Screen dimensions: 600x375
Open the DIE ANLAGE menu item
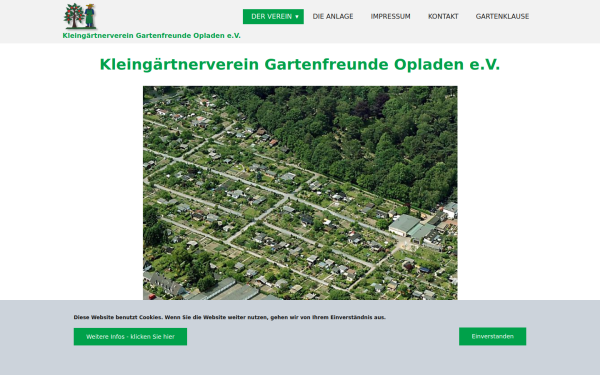(333, 16)
